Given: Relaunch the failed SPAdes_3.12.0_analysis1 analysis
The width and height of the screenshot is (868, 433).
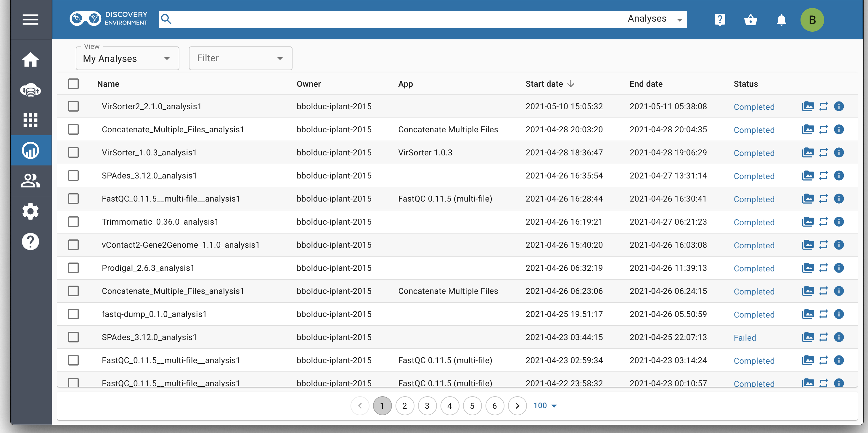Looking at the screenshot, I should click(823, 337).
